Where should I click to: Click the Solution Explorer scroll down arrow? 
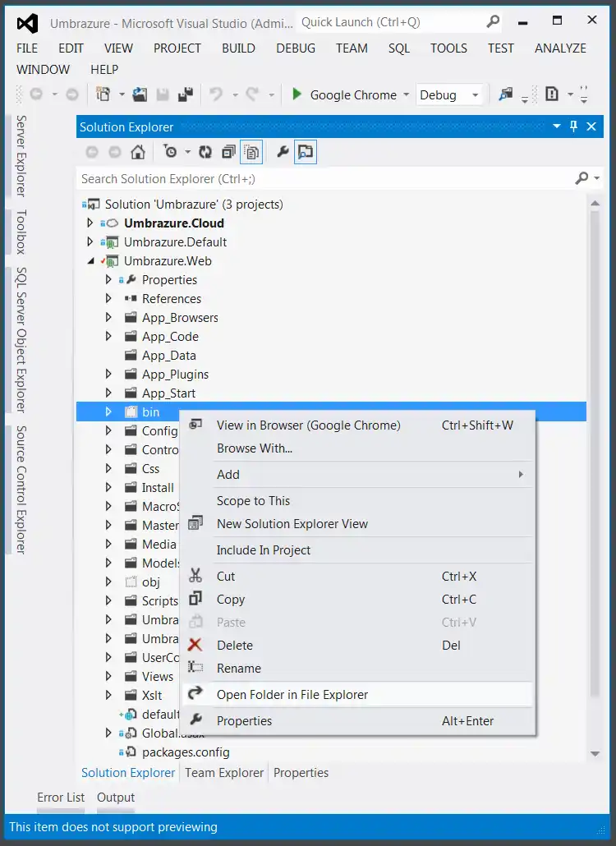tap(595, 754)
